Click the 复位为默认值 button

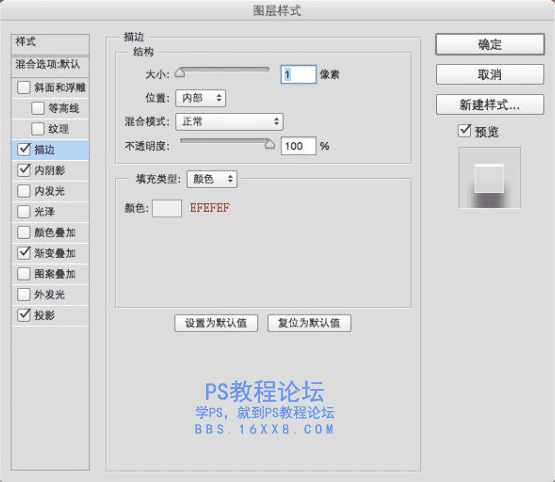pos(309,323)
